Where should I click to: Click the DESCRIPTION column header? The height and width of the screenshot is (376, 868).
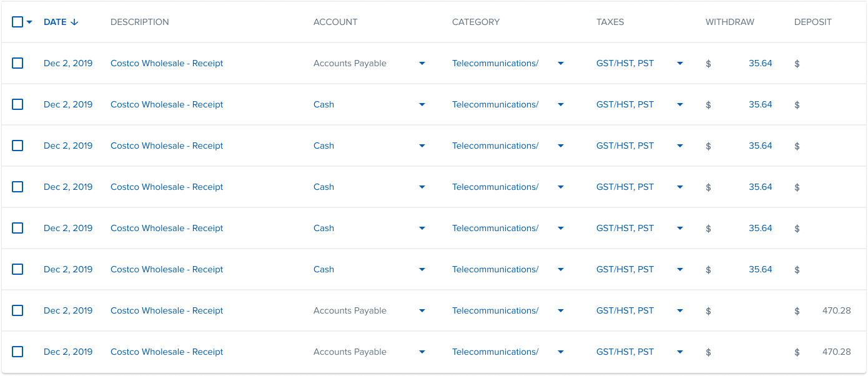coord(139,22)
